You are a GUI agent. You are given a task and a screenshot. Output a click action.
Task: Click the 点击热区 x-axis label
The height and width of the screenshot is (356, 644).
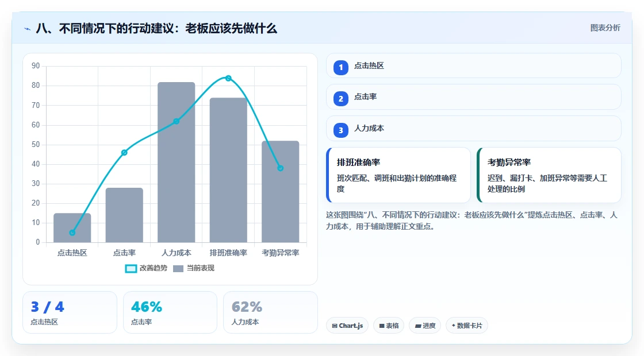tap(72, 253)
